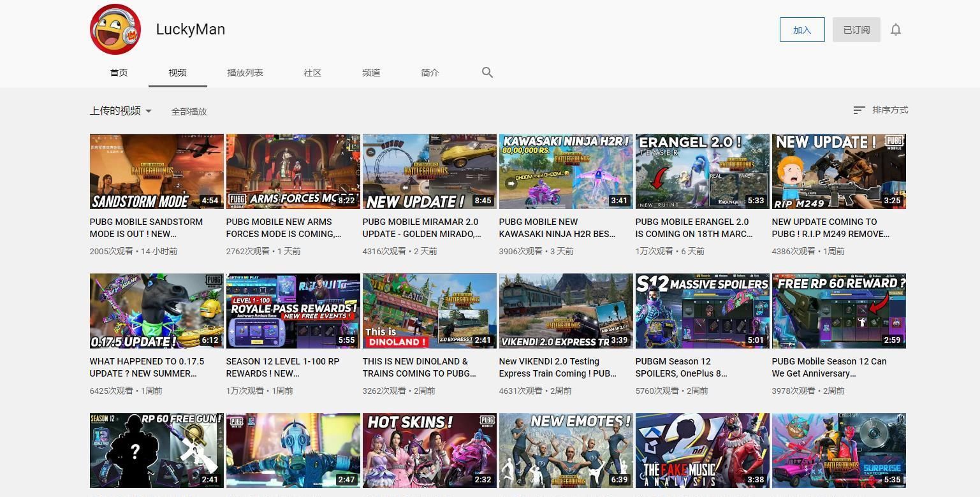The image size is (980, 497).
Task: Open the Royale Pass Rewards thumbnail
Action: (x=293, y=311)
